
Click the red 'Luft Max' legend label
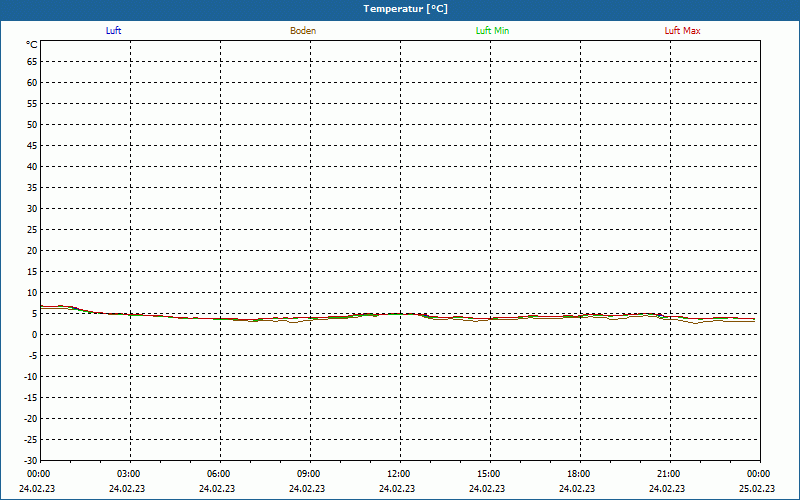682,31
